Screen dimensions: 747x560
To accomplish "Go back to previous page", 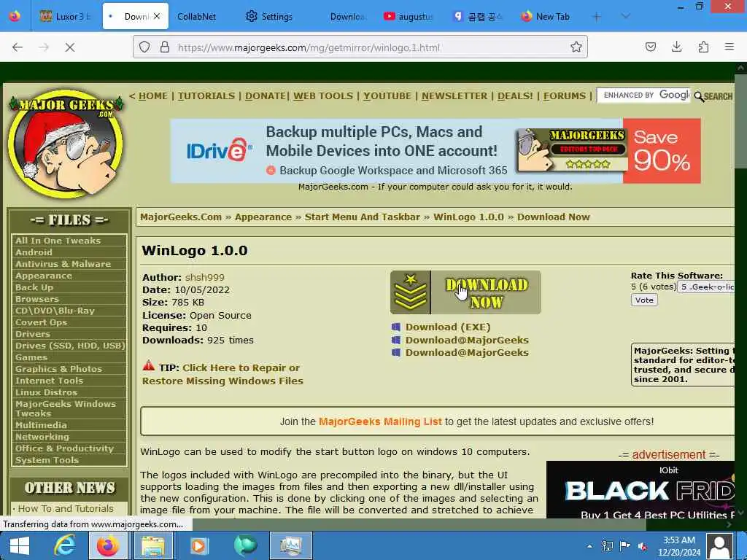I will pos(18,47).
